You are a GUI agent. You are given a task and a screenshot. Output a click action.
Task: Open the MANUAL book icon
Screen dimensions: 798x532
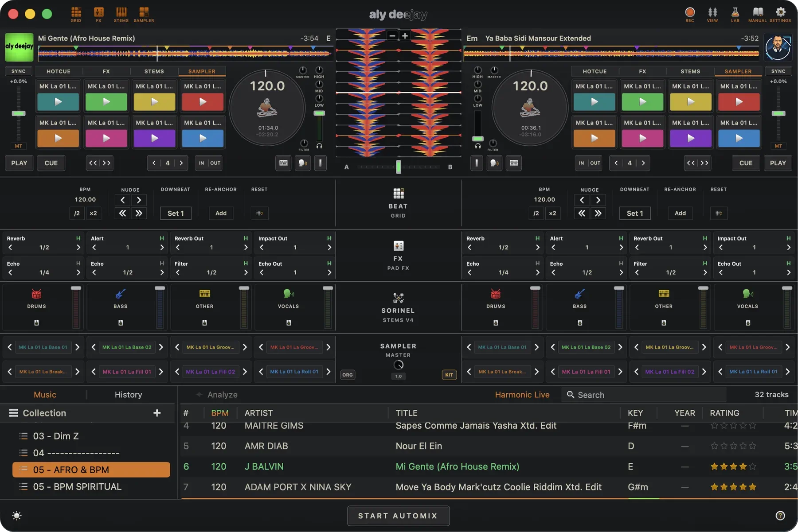pos(758,14)
